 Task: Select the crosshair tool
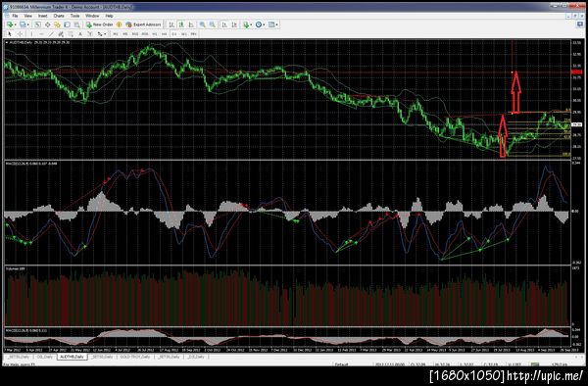(20, 34)
